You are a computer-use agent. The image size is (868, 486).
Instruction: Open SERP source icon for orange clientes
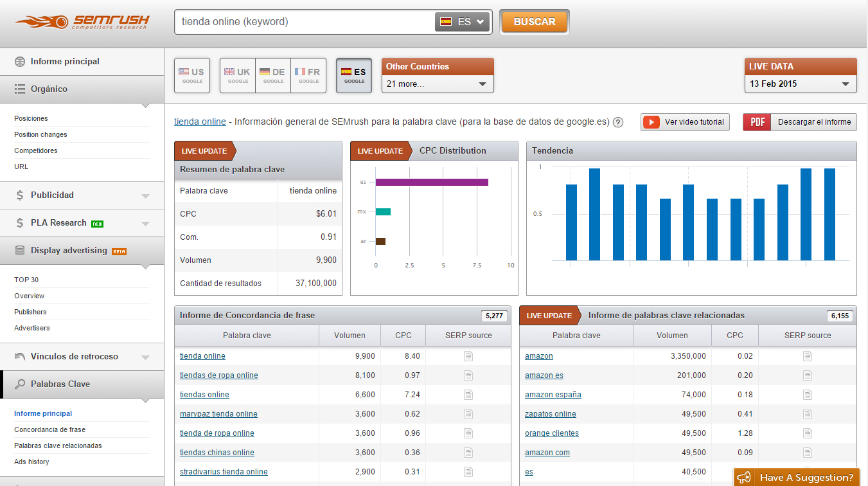808,433
